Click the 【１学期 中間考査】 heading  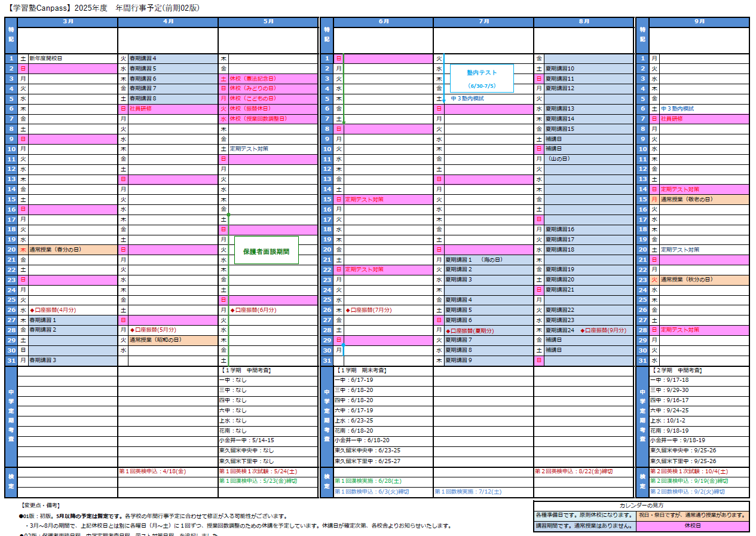[x=246, y=370]
